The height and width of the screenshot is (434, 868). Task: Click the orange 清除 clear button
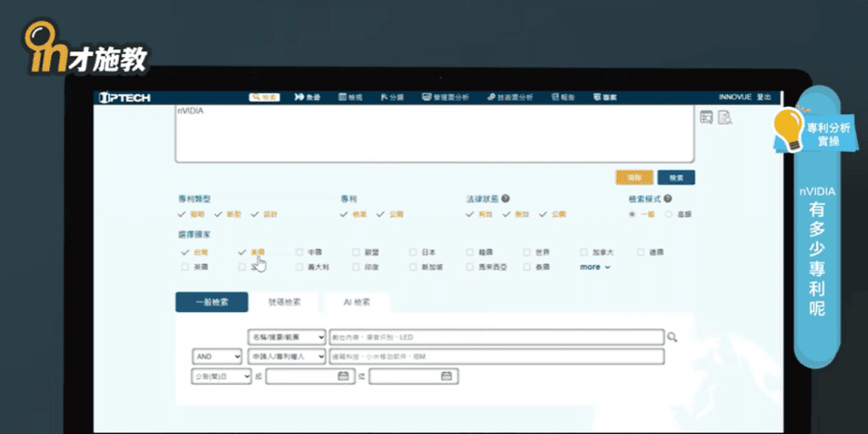coord(634,178)
